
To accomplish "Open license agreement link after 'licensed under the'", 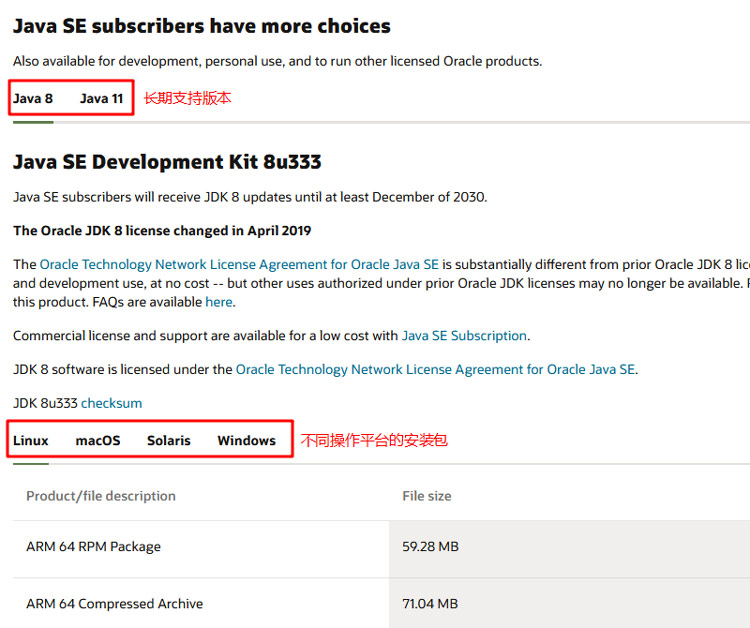I will coord(435,370).
